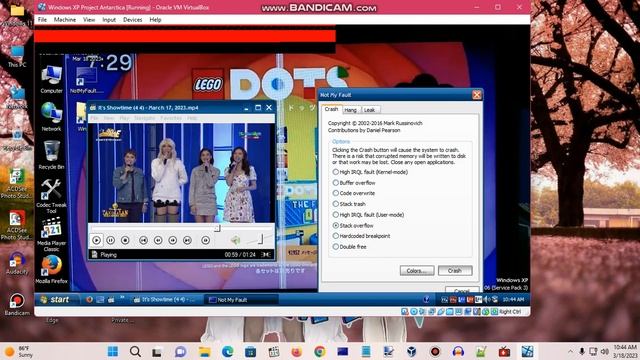Skip to next track in media player
Image resolution: width=640 pixels, height=360 pixels.
[187, 240]
